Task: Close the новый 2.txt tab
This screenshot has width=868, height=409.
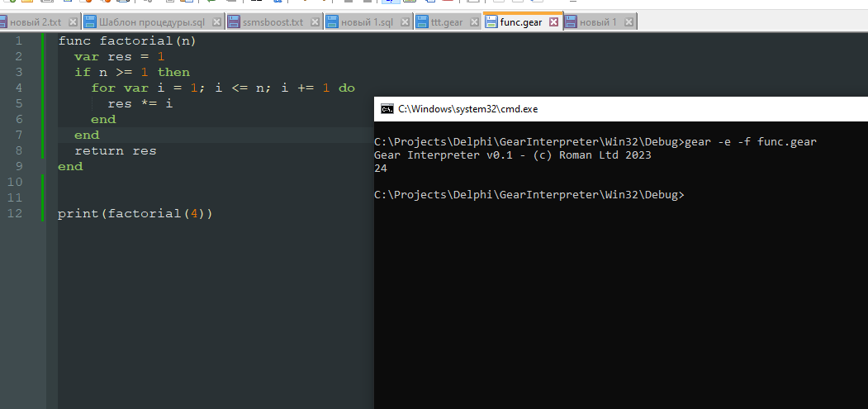Action: pos(73,22)
